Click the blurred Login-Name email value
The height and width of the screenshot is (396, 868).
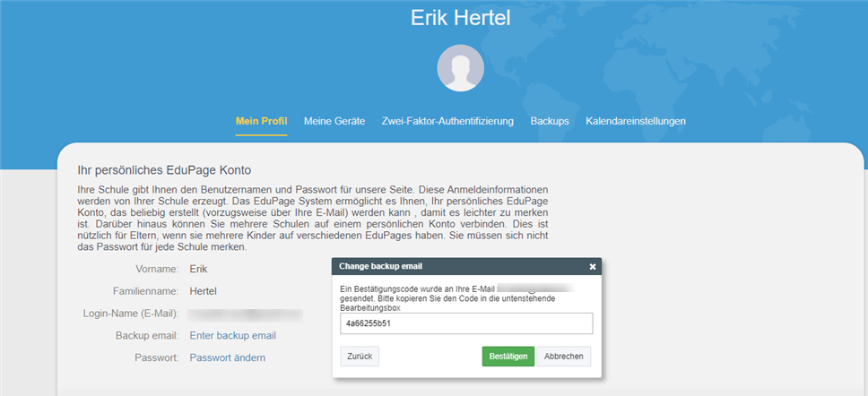click(x=245, y=314)
